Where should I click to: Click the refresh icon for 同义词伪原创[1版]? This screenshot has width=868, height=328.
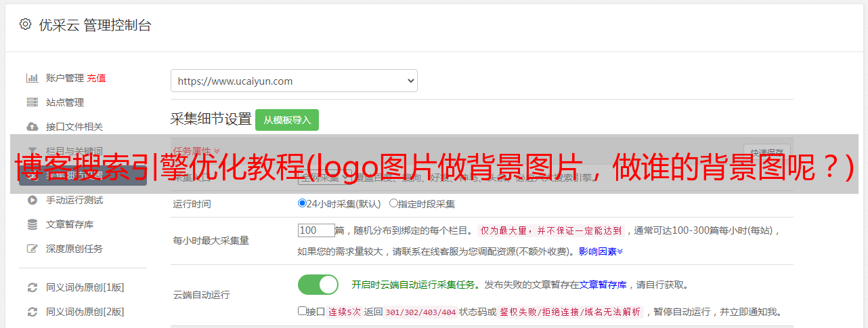click(x=32, y=287)
